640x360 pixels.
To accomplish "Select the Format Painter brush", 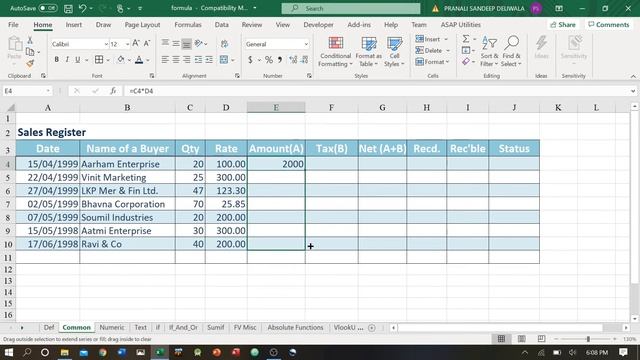I will click(x=30, y=63).
